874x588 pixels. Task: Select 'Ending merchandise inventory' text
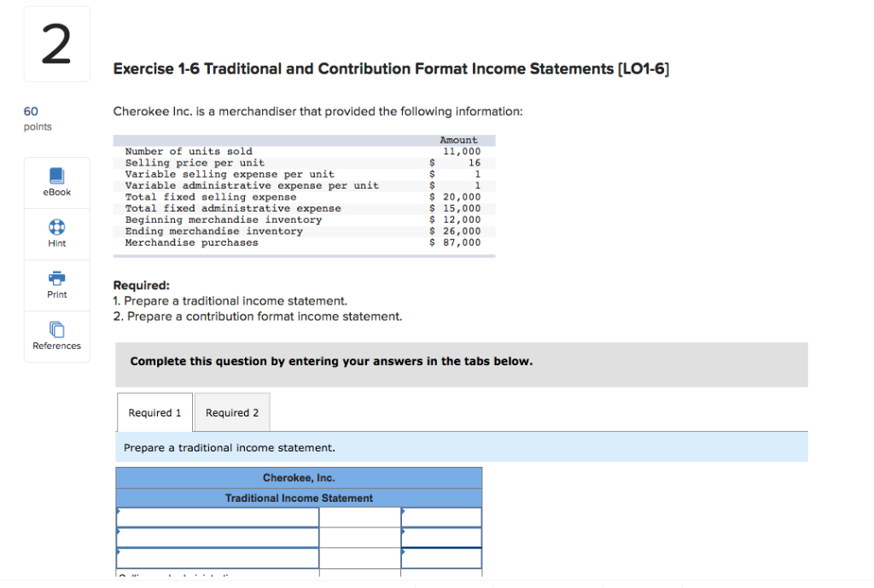(213, 231)
